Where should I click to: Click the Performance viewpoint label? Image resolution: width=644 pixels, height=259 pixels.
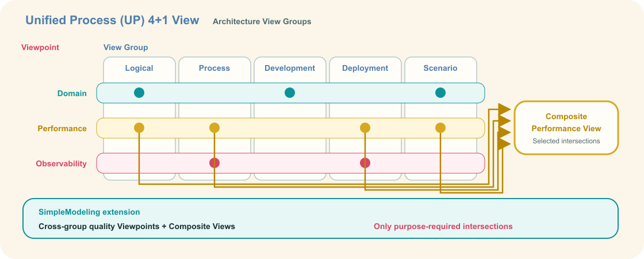click(x=62, y=129)
